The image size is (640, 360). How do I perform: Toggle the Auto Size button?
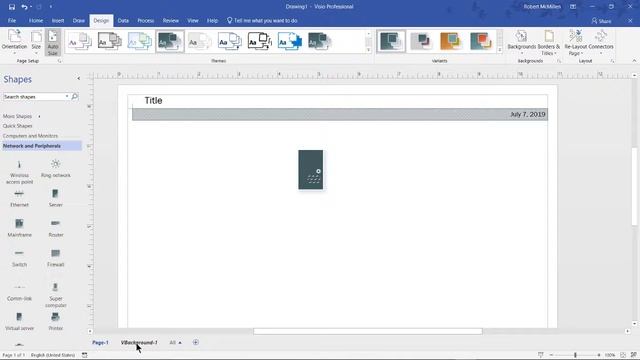[53, 42]
